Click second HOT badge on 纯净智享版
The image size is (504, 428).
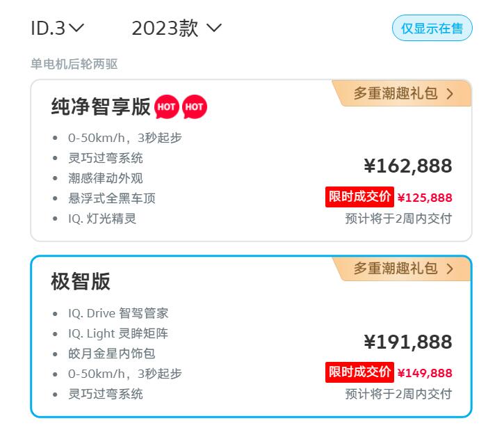(195, 106)
